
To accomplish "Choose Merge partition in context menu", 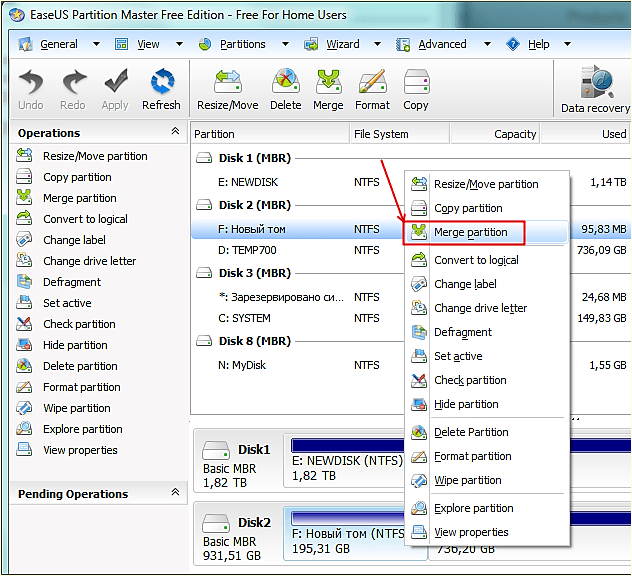I will tap(487, 232).
